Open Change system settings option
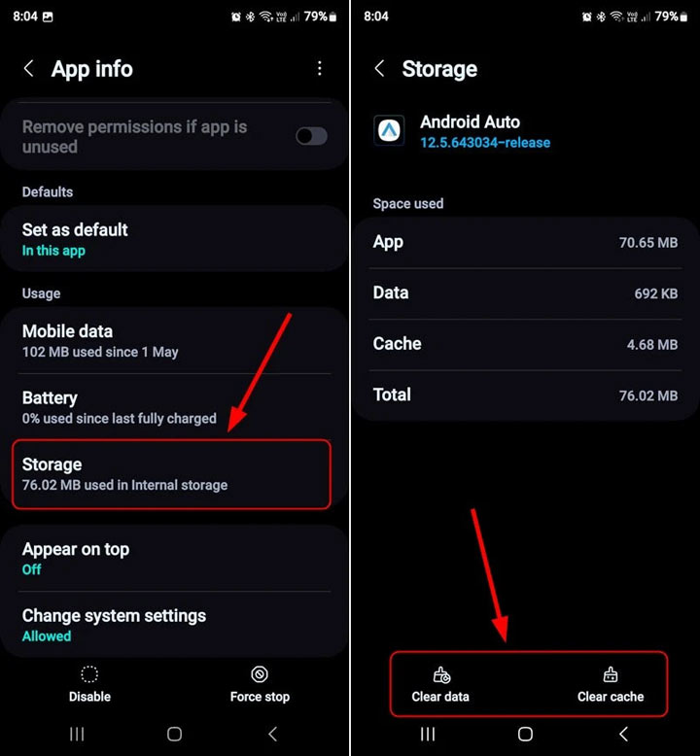This screenshot has height=756, width=700. click(x=171, y=625)
